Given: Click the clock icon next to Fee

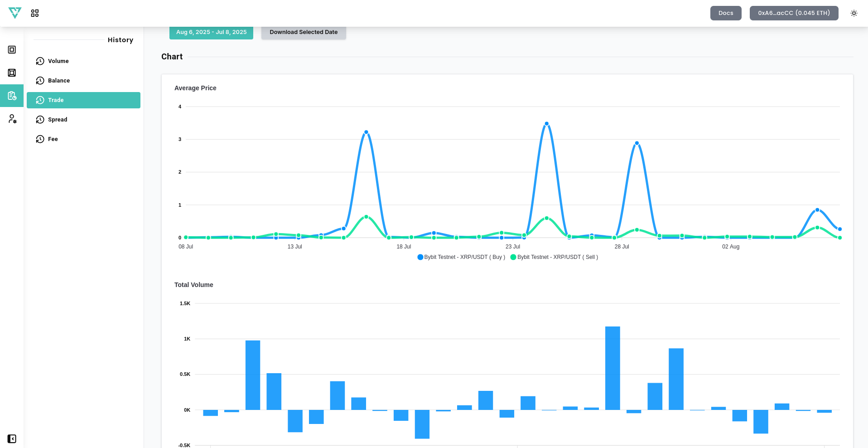Looking at the screenshot, I should [40, 139].
